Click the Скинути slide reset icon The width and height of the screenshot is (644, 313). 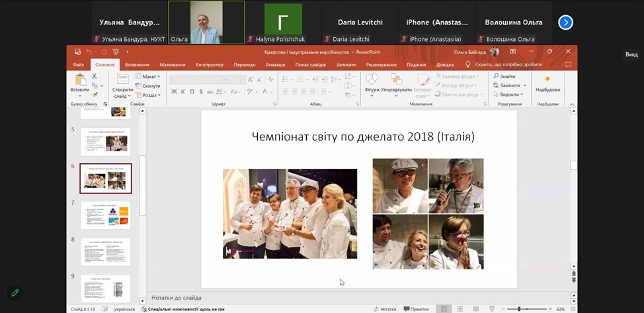point(148,86)
